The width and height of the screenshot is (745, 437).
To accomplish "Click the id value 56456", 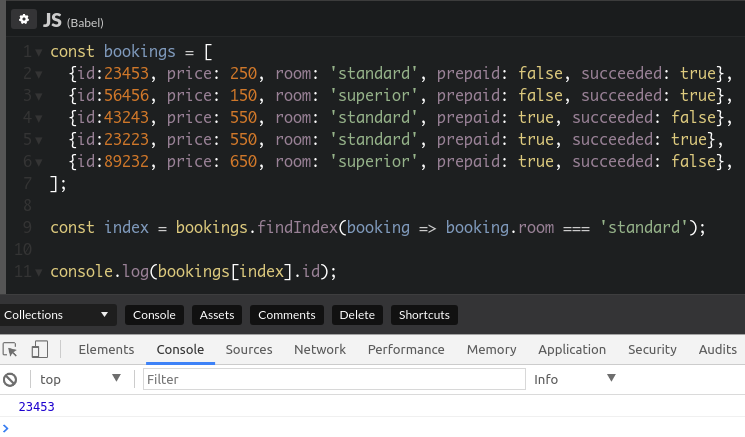I will click(126, 95).
